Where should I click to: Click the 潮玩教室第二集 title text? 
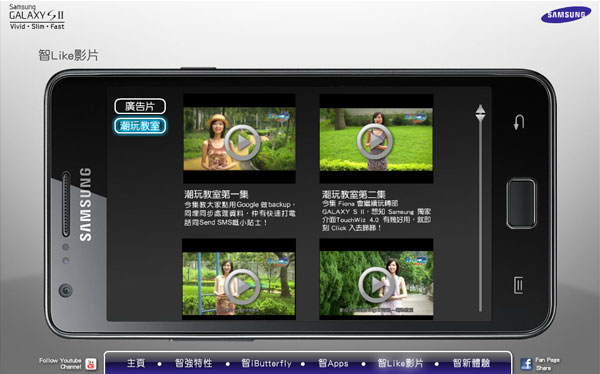[x=354, y=194]
